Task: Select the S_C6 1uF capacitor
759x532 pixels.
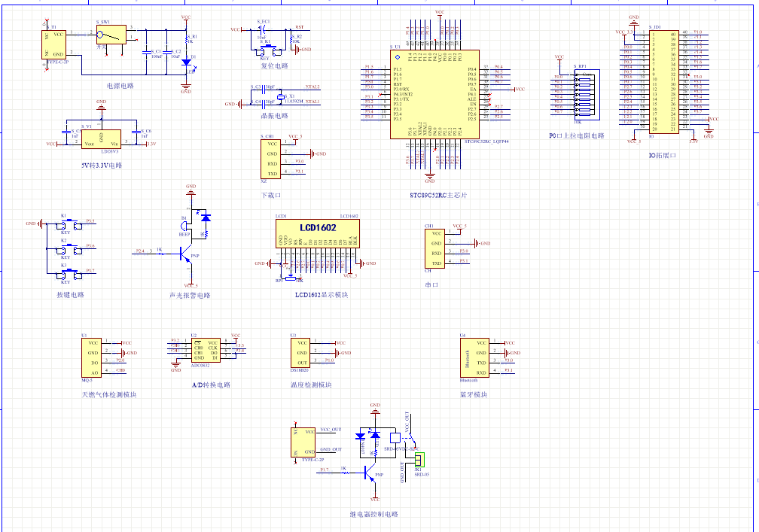Action: 136,131
